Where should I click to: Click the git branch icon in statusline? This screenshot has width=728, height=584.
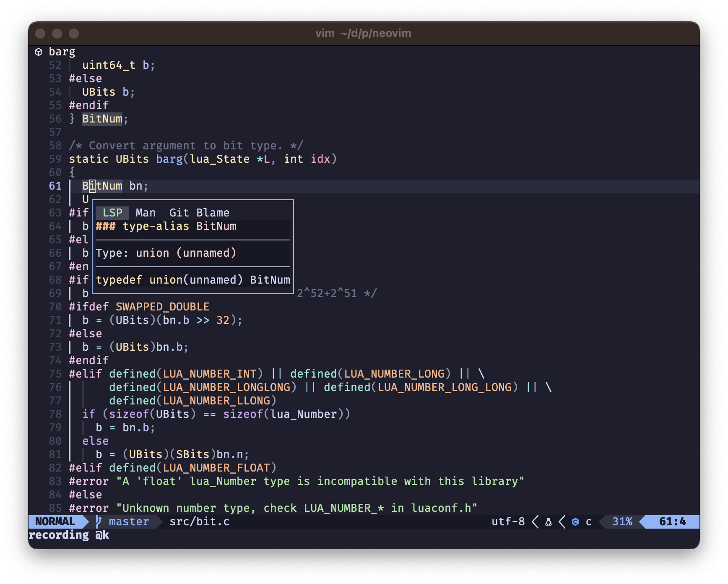point(98,521)
